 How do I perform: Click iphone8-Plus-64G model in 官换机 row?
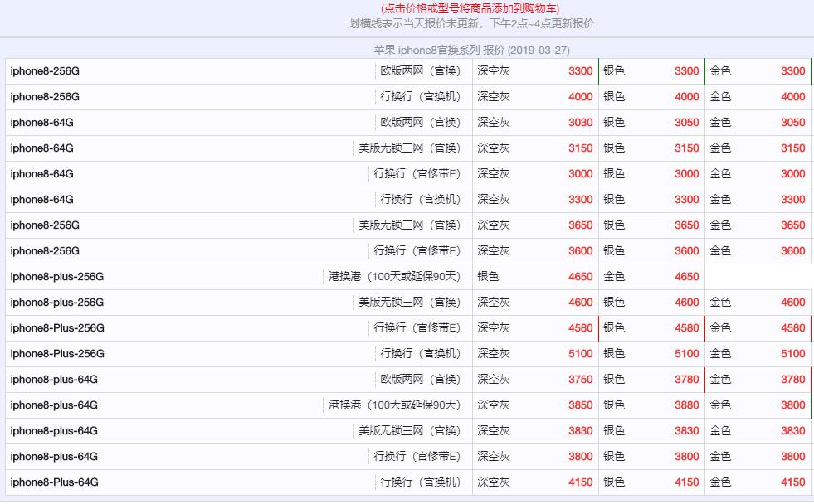coord(55,482)
